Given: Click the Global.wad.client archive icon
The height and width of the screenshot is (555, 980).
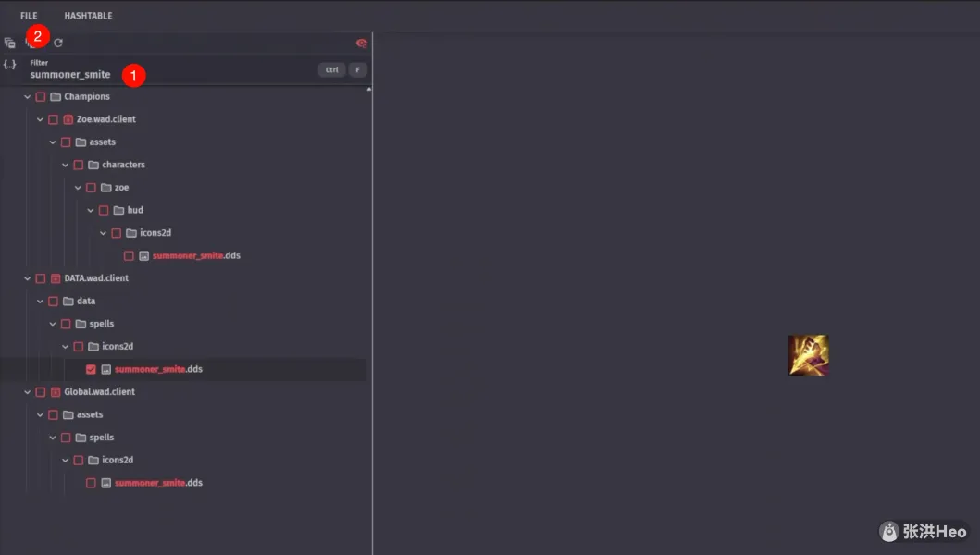Looking at the screenshot, I should pyautogui.click(x=56, y=392).
